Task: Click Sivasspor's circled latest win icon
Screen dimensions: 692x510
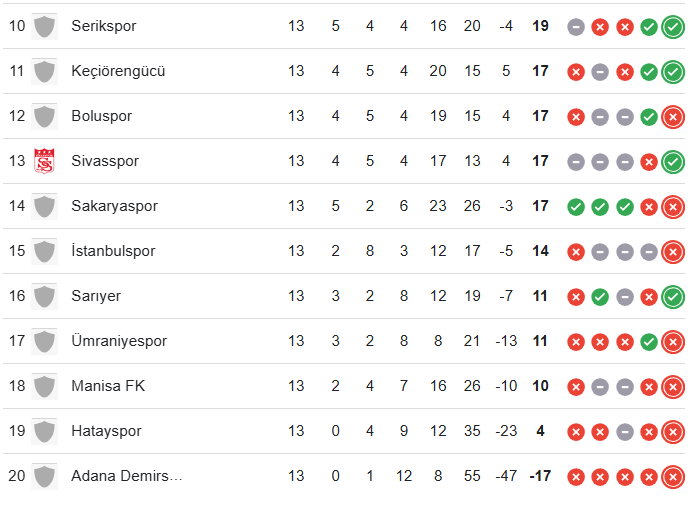Action: coord(673,162)
